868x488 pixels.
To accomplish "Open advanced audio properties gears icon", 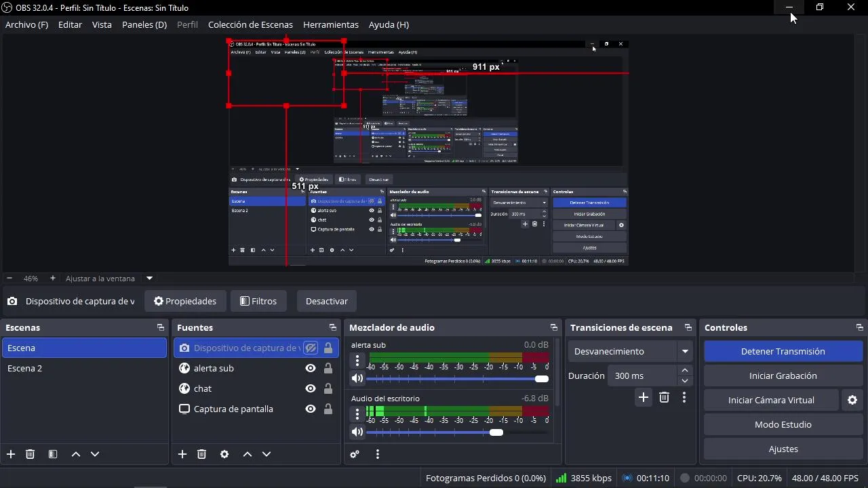I will tap(355, 454).
